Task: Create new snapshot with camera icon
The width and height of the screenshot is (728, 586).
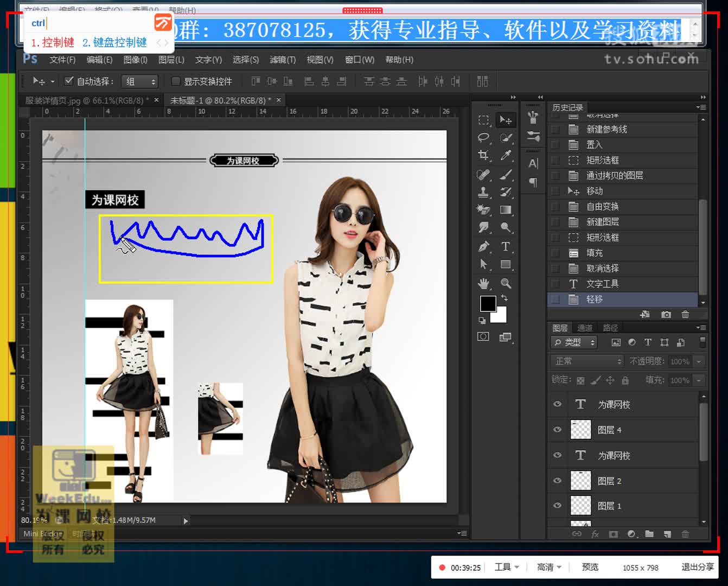Action: (x=666, y=314)
